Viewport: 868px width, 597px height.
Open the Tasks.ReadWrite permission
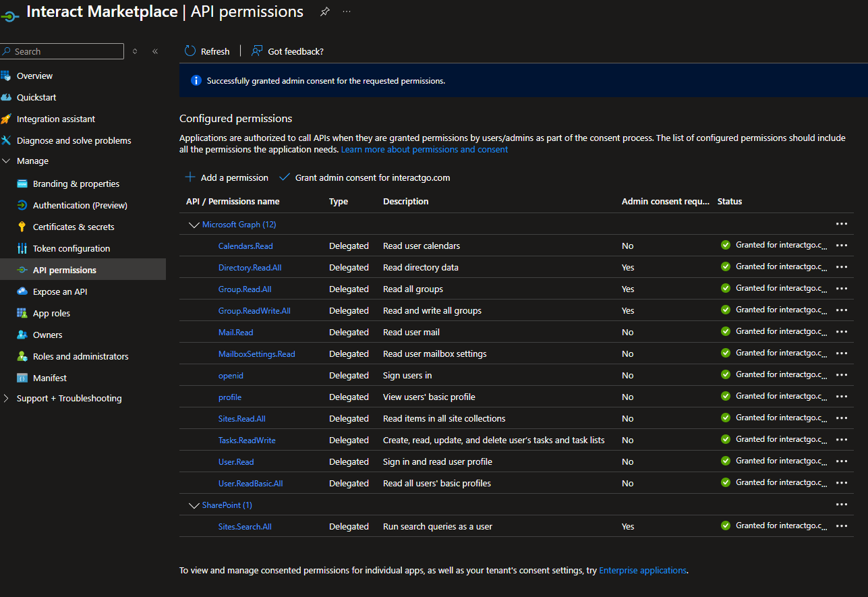[247, 440]
